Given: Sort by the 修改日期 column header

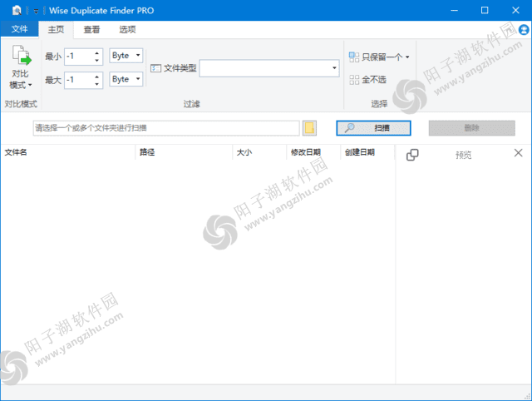Looking at the screenshot, I should click(313, 152).
